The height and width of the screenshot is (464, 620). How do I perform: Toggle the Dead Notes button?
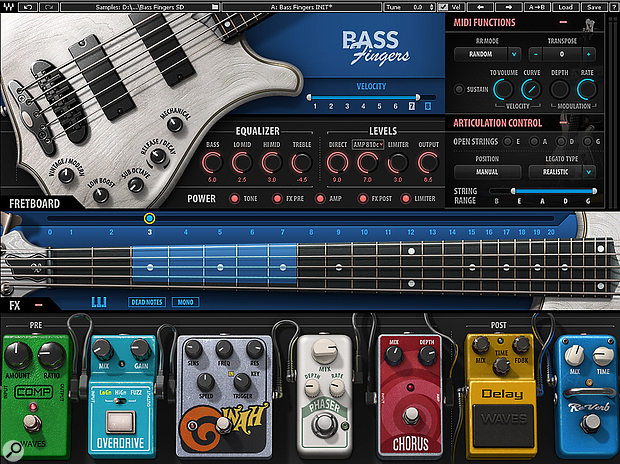click(147, 302)
